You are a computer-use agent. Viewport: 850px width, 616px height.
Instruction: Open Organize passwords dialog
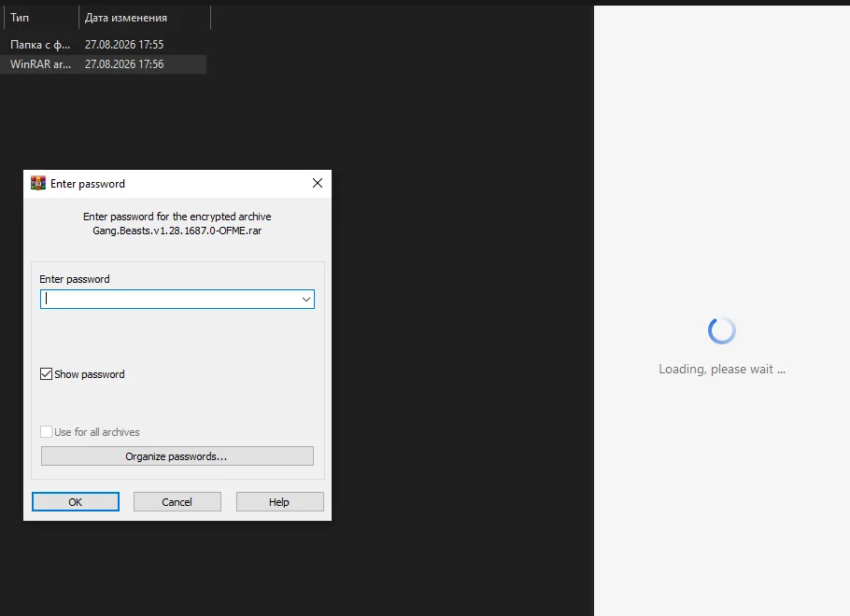177,456
